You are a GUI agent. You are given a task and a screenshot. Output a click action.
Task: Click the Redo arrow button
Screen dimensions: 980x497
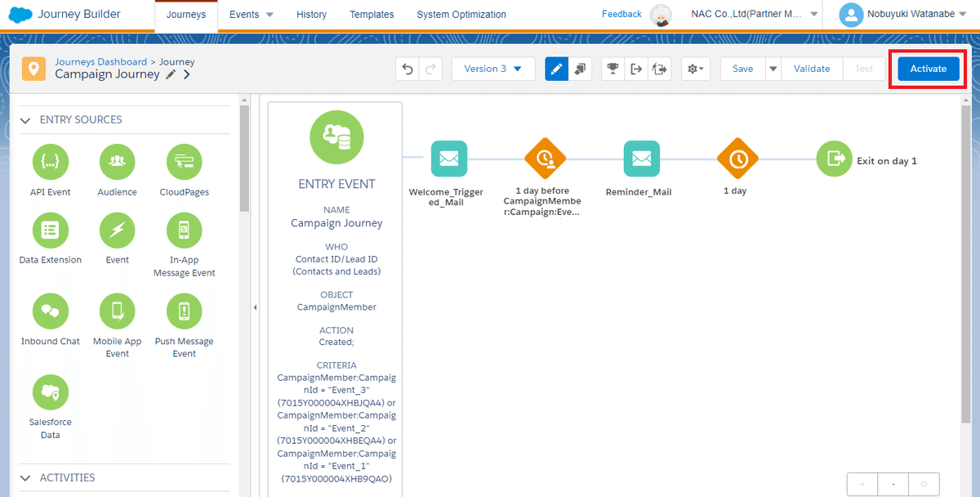[x=430, y=69]
